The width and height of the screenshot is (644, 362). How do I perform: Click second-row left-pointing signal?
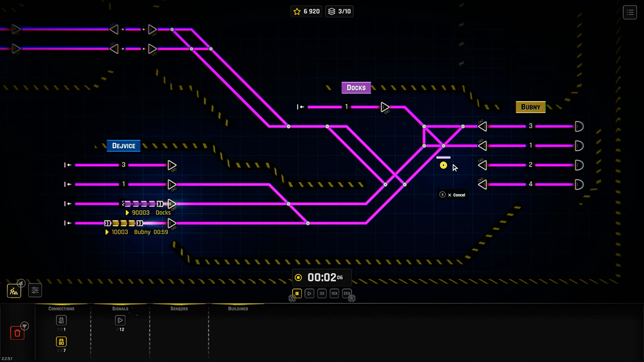(114, 49)
